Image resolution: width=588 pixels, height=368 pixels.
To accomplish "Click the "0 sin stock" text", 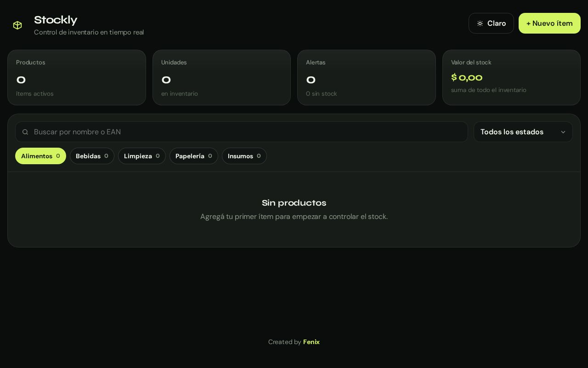I will (x=322, y=94).
